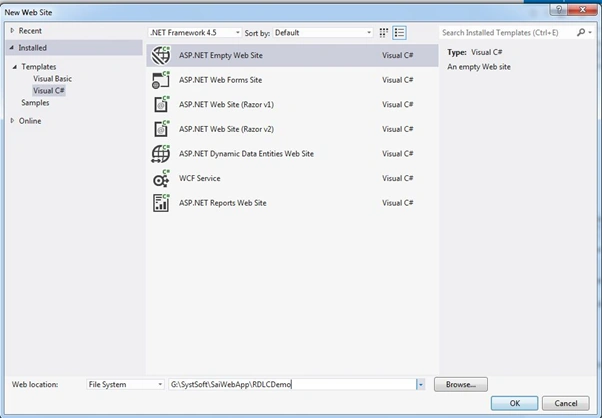Select the Online category
Viewport: 602px width, 418px height.
[x=30, y=121]
